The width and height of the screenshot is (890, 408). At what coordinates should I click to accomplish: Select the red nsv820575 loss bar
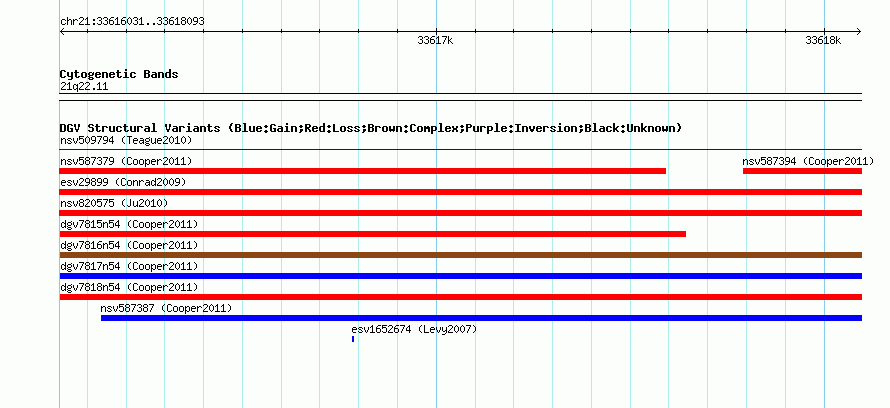tap(460, 213)
